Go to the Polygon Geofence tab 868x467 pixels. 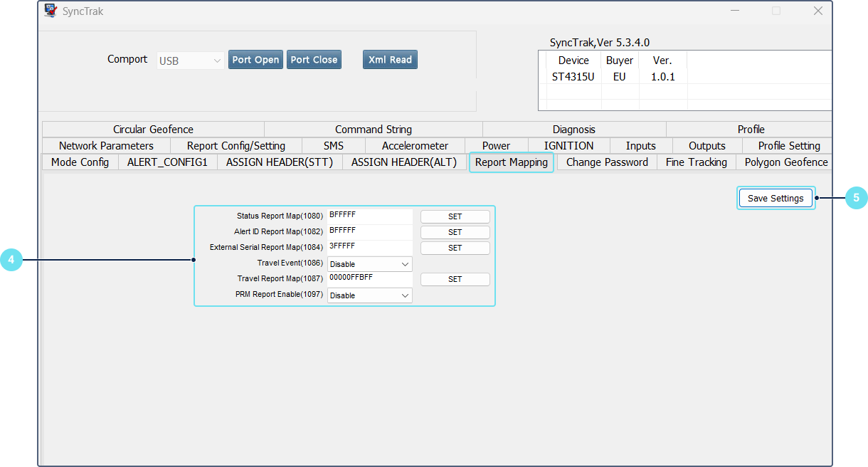point(785,162)
